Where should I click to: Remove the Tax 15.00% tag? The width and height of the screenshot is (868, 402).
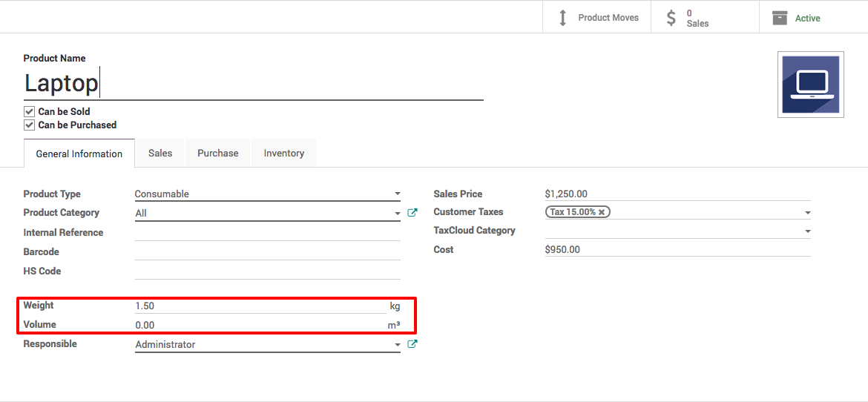pos(602,212)
